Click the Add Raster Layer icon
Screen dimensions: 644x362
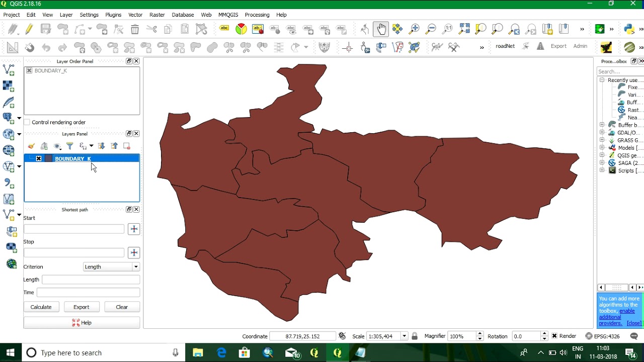point(9,86)
